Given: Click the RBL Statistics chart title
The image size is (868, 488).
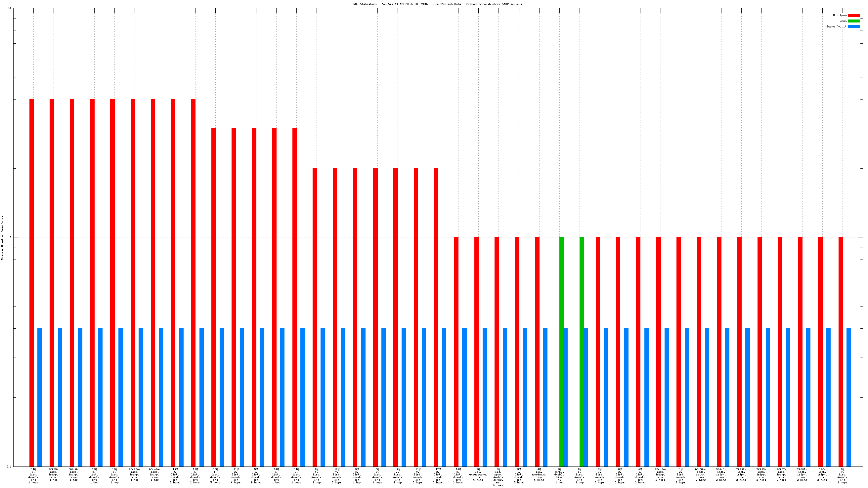Looking at the screenshot, I should 437,4.
